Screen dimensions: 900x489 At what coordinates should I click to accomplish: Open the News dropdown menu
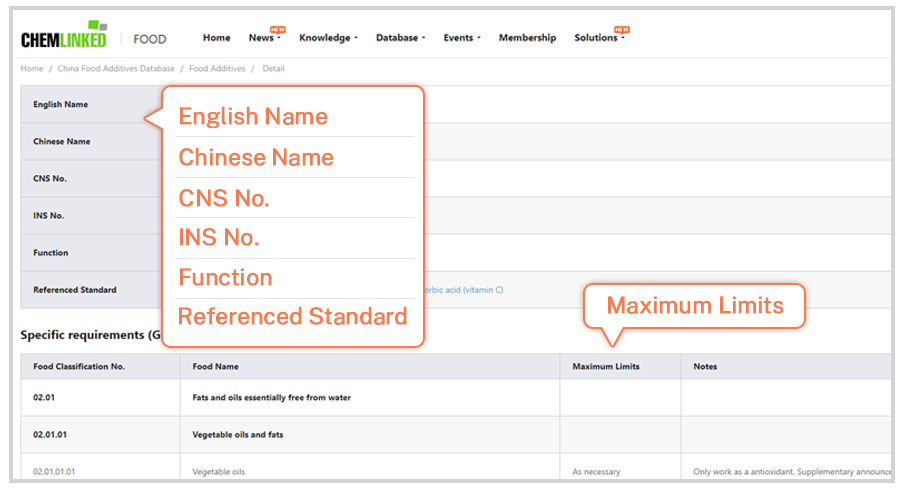pos(264,38)
